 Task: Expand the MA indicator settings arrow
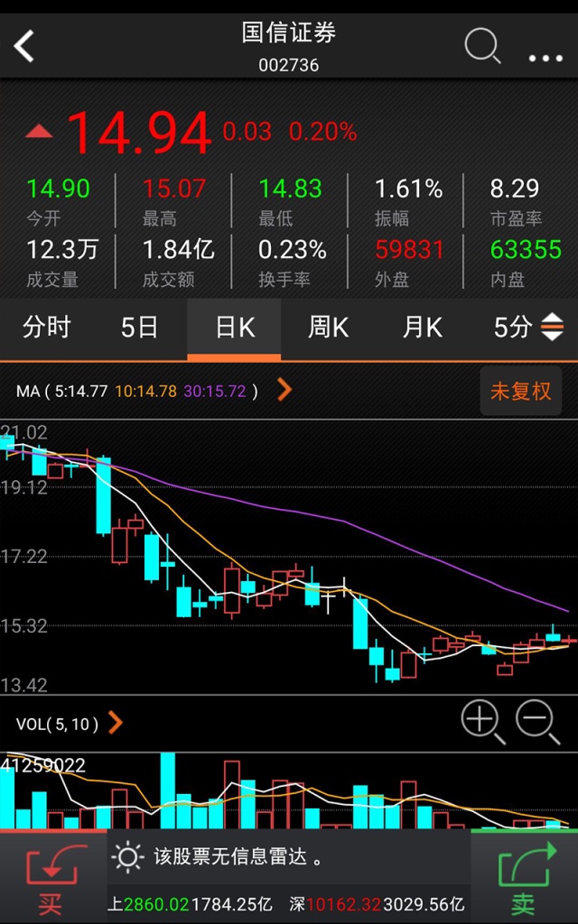click(284, 390)
